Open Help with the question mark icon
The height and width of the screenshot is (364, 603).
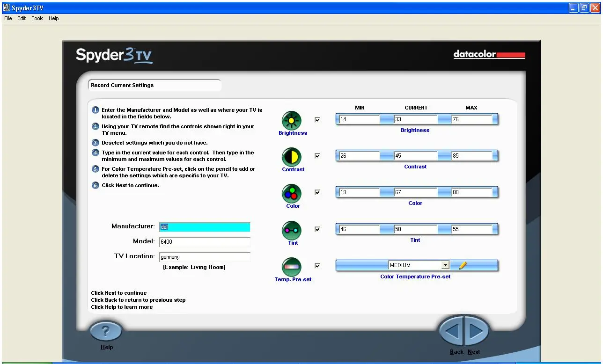(x=106, y=331)
